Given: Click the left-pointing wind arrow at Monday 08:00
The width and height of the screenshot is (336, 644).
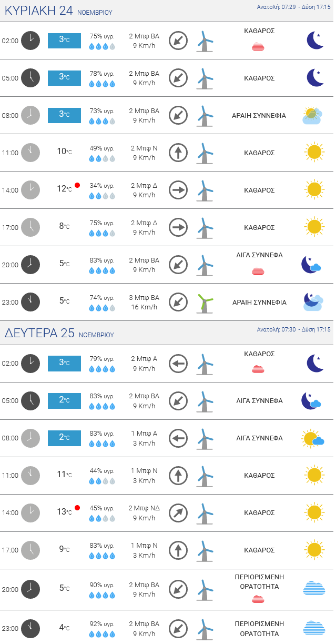Looking at the screenshot, I should 178,438.
